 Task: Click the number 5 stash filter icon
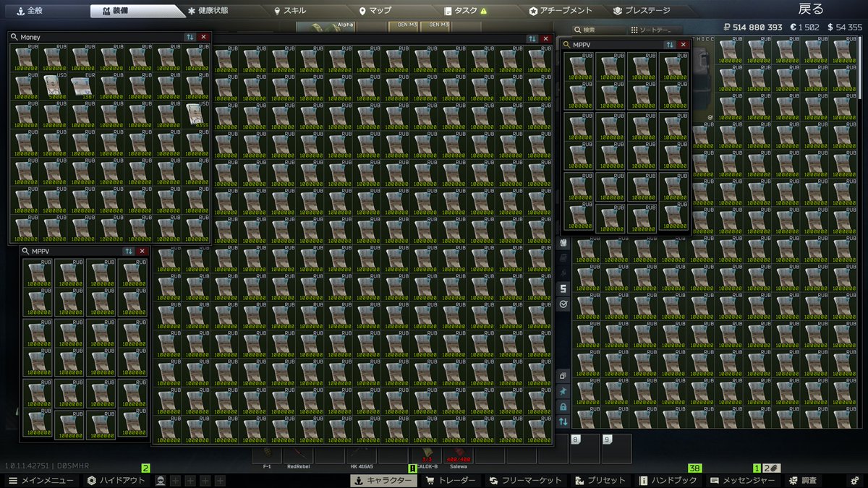[563, 288]
